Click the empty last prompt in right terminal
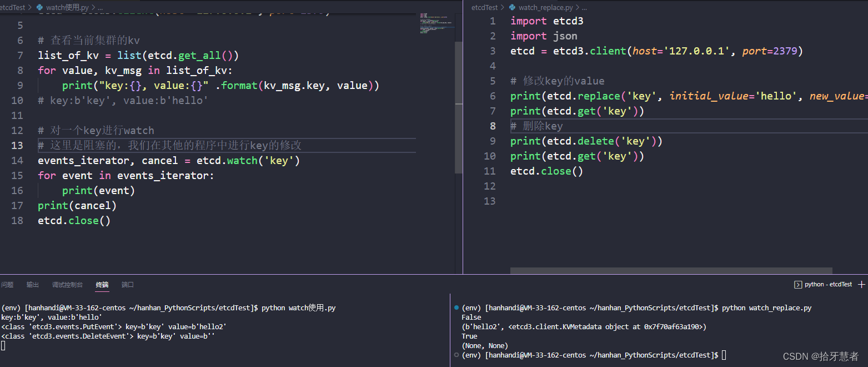The width and height of the screenshot is (868, 367). pyautogui.click(x=593, y=355)
